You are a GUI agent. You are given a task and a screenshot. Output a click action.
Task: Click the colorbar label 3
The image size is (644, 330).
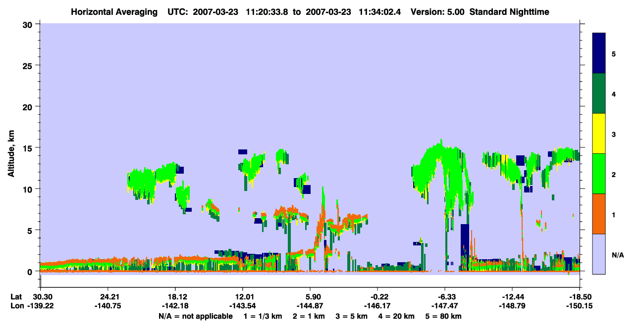pos(614,134)
